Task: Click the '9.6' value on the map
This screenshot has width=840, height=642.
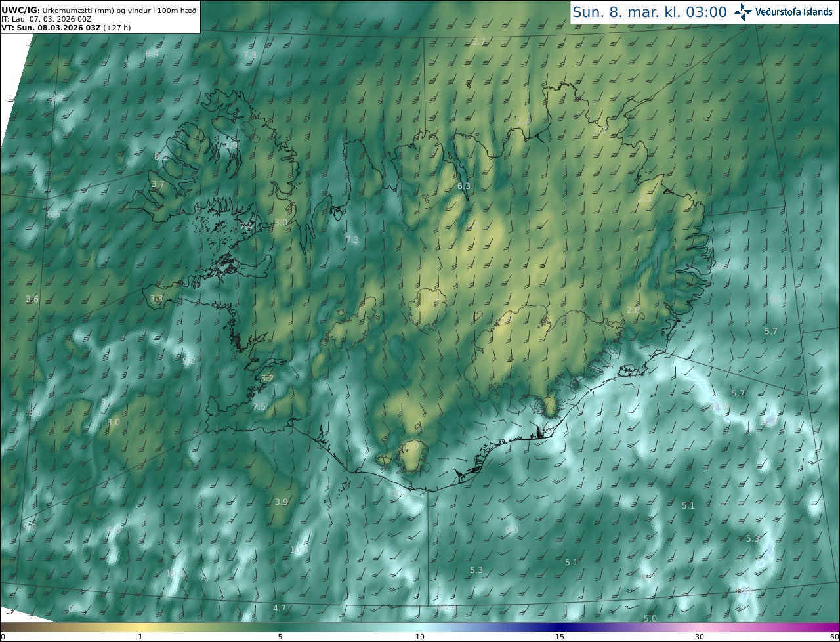Action: tap(114, 529)
